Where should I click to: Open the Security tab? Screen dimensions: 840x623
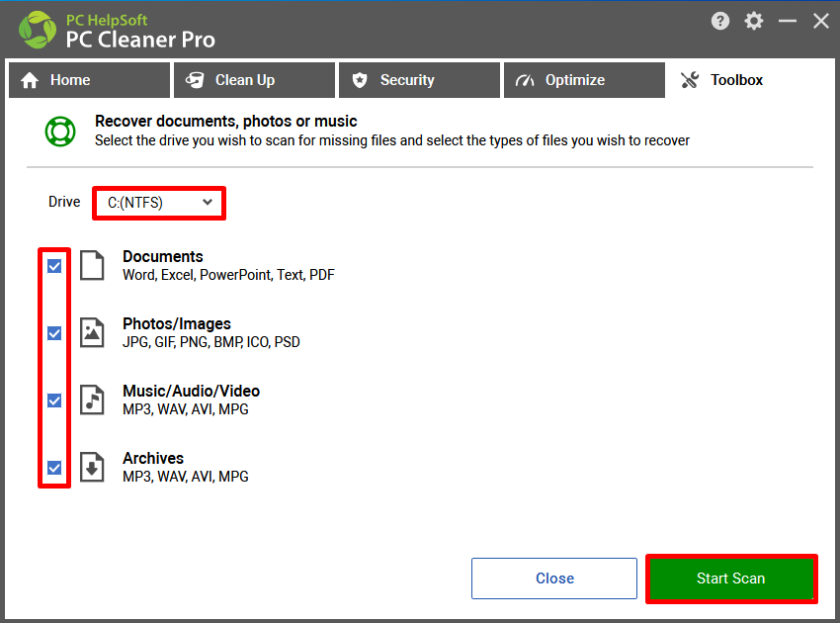pyautogui.click(x=419, y=80)
